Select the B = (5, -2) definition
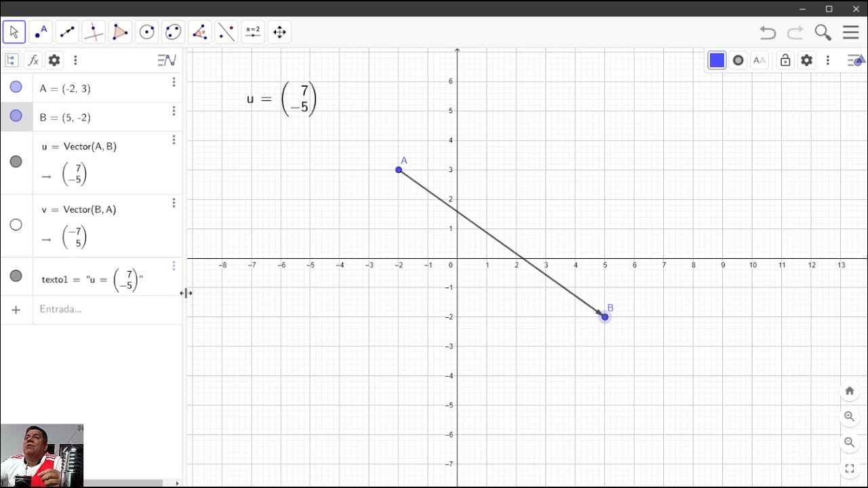 (x=65, y=118)
